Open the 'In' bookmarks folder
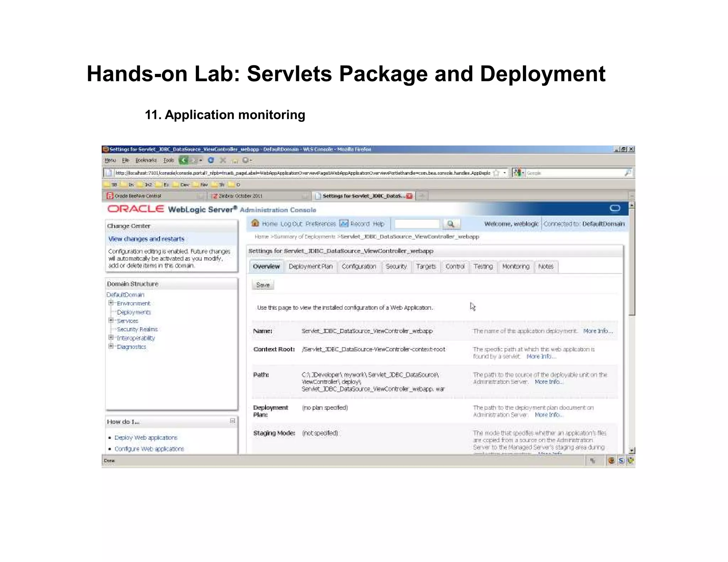The image size is (728, 562). [127, 185]
